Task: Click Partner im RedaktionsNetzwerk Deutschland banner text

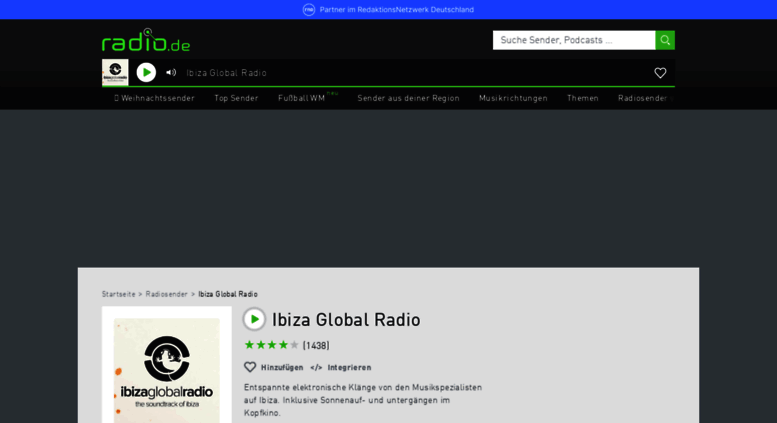Action: point(397,9)
